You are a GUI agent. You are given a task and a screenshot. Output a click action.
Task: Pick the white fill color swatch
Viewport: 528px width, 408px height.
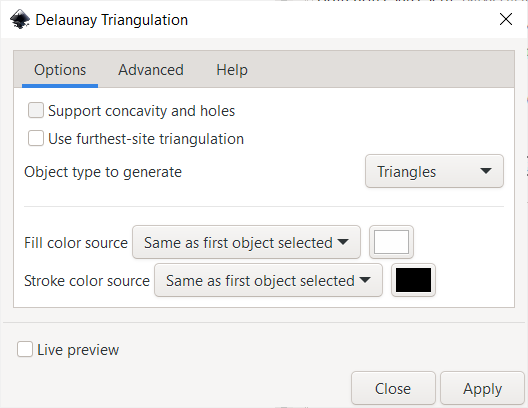coord(391,242)
